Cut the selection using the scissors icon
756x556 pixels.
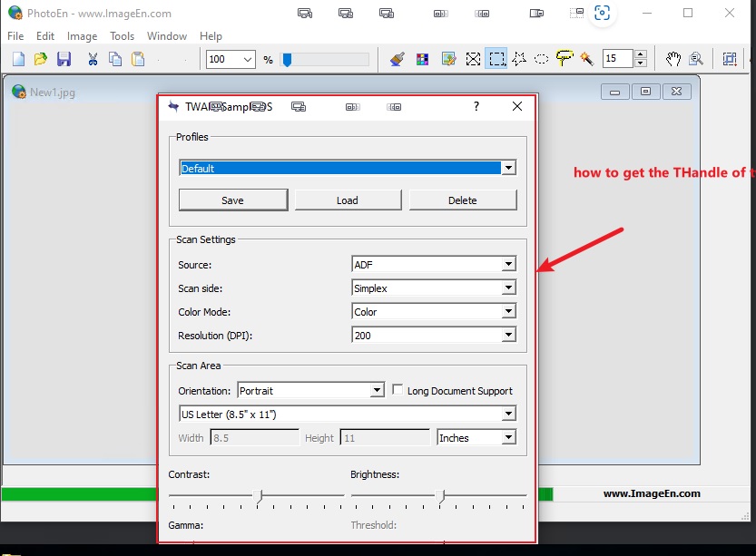click(93, 59)
